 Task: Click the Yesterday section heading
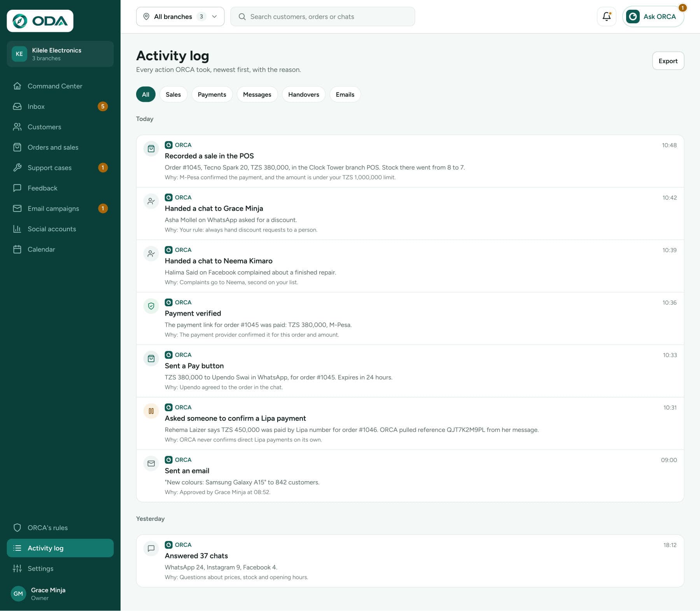click(150, 518)
